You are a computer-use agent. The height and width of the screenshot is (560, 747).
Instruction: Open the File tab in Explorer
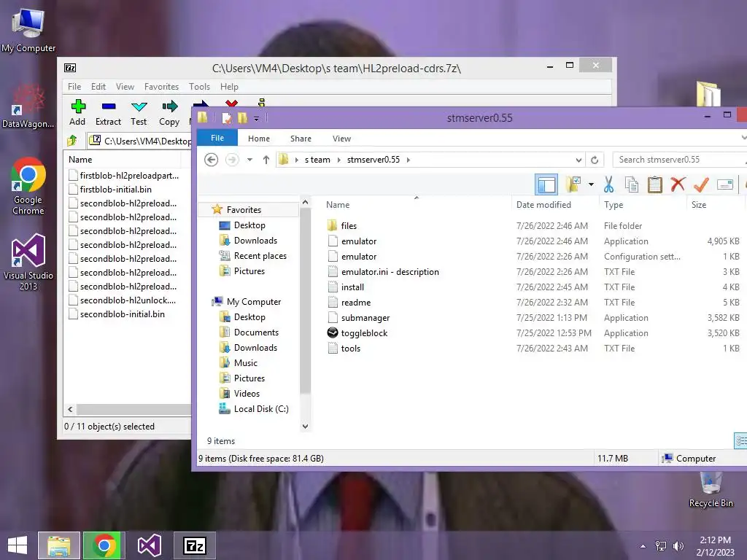click(217, 138)
